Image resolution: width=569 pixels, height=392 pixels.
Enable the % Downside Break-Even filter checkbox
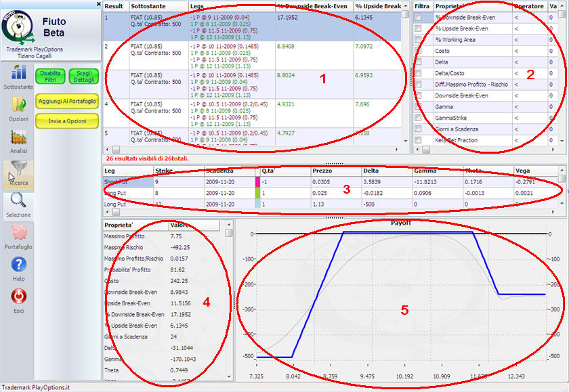(x=418, y=18)
